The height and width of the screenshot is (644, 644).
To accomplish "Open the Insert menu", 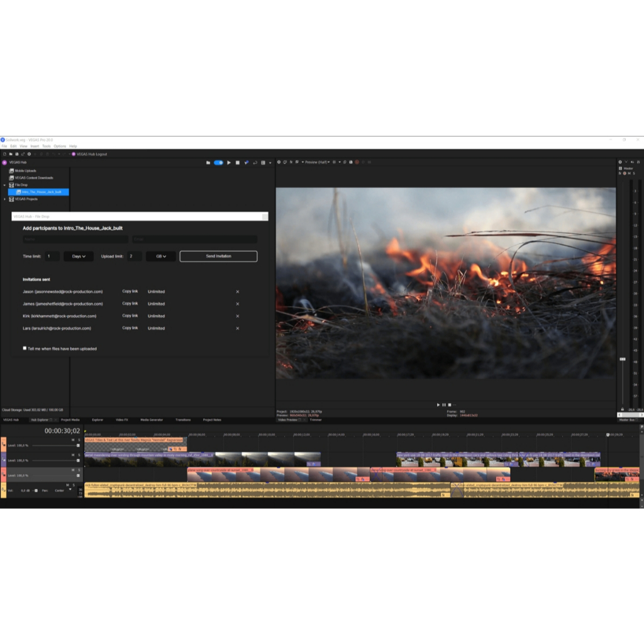I will (x=35, y=146).
